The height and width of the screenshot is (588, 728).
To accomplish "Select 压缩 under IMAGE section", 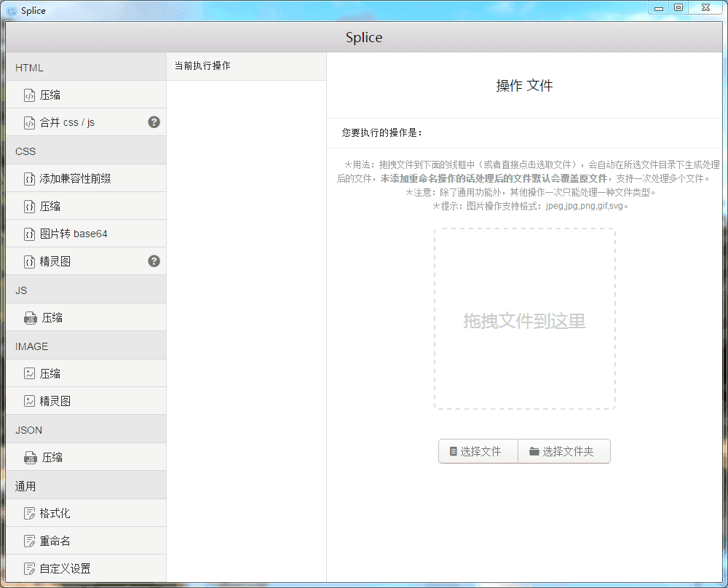I will coord(87,373).
